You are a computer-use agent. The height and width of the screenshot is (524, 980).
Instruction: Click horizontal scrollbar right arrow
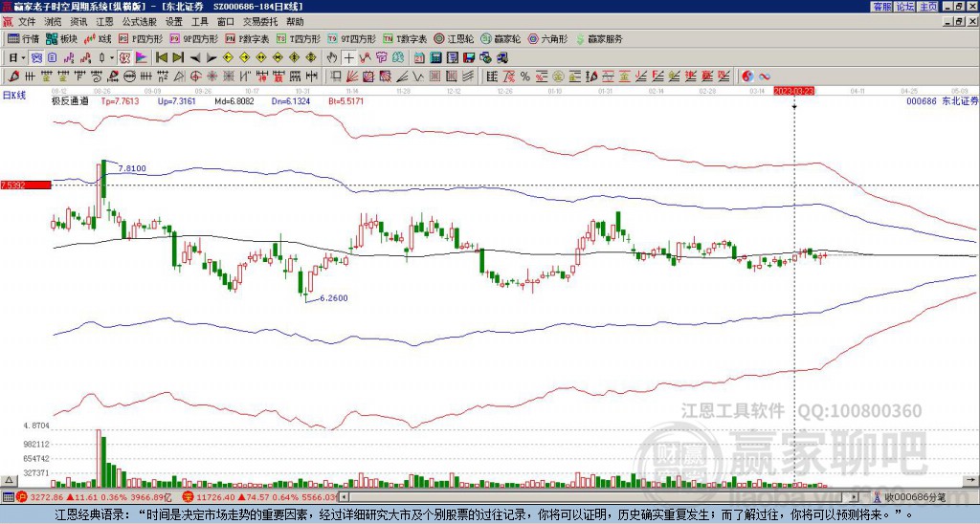tap(855, 497)
